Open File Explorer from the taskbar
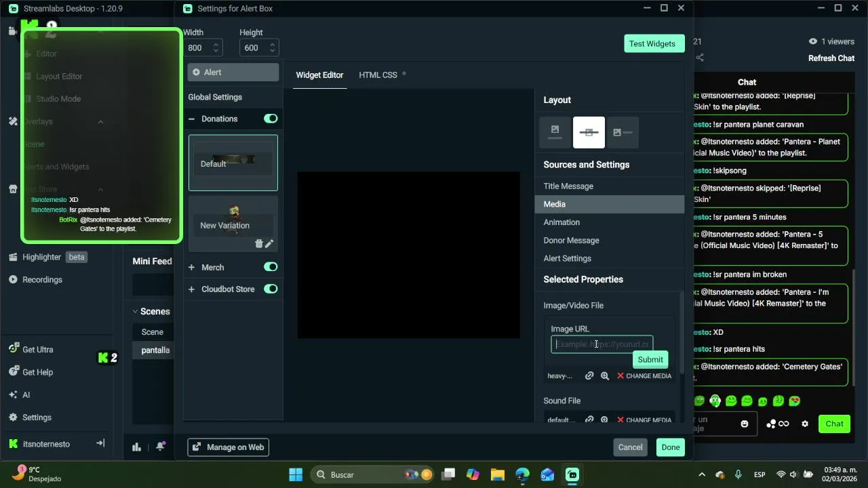868x488 pixels. coord(497,474)
